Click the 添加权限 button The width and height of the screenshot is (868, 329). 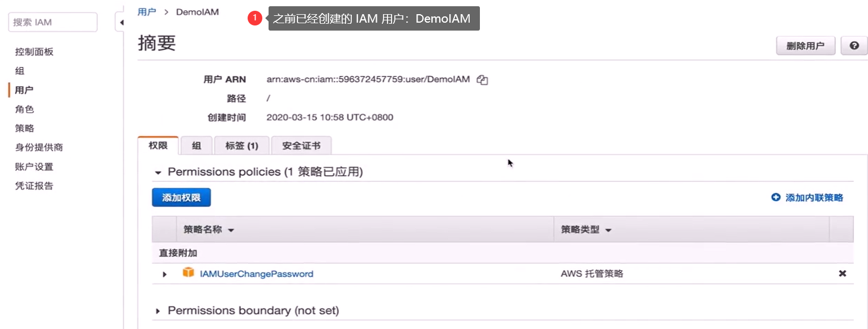[181, 198]
